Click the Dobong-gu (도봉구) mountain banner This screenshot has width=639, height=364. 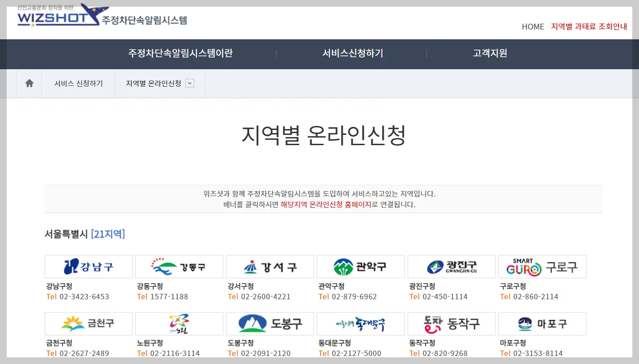tap(270, 324)
